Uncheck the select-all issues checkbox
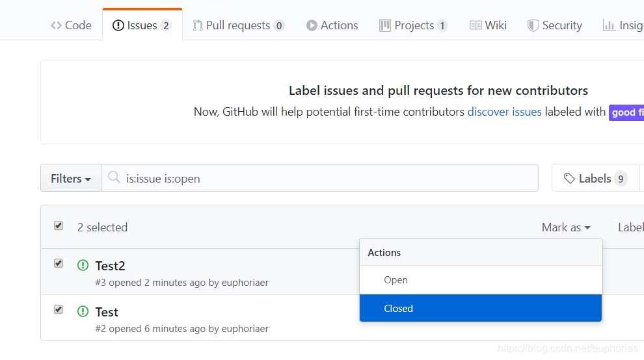The image size is (644, 360). [x=59, y=225]
